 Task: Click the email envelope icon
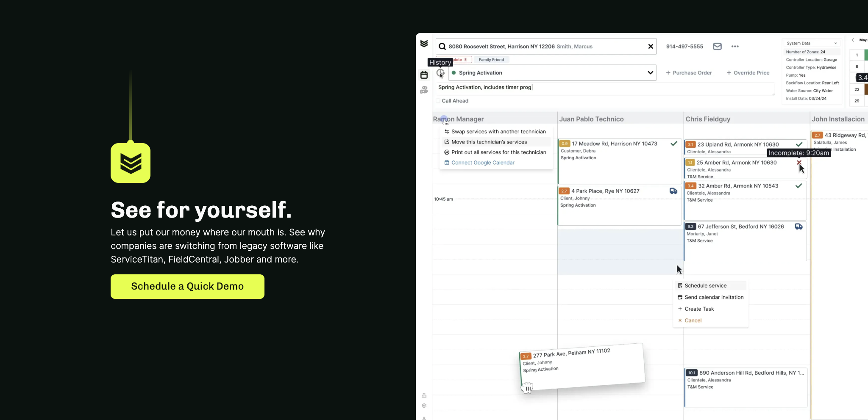[x=717, y=47]
